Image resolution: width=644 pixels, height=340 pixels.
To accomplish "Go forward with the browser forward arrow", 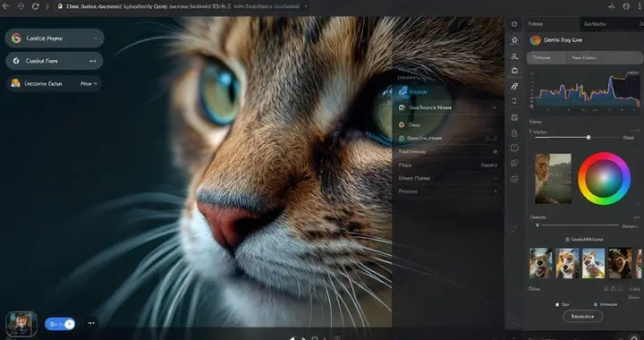I will click(x=21, y=6).
